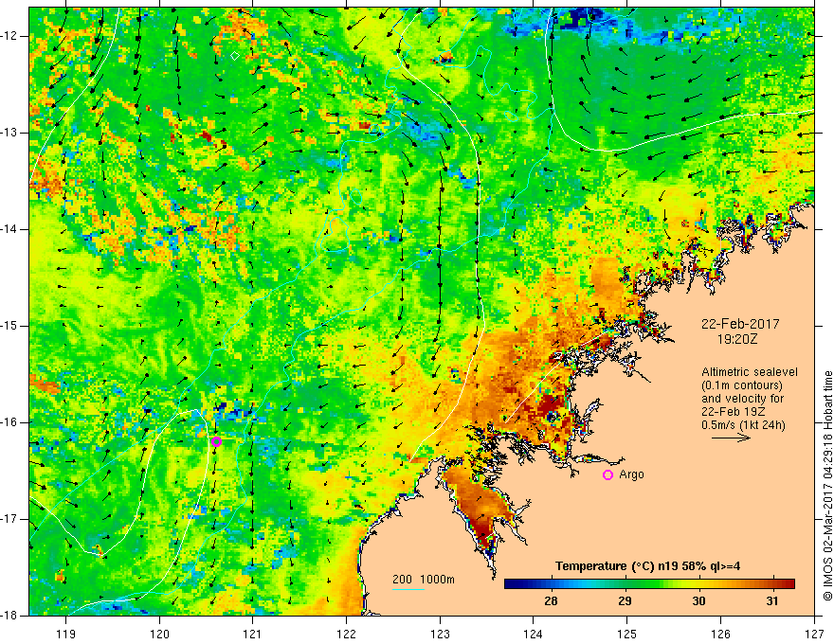Click latitude label -14 on the axis

[x=9, y=229]
